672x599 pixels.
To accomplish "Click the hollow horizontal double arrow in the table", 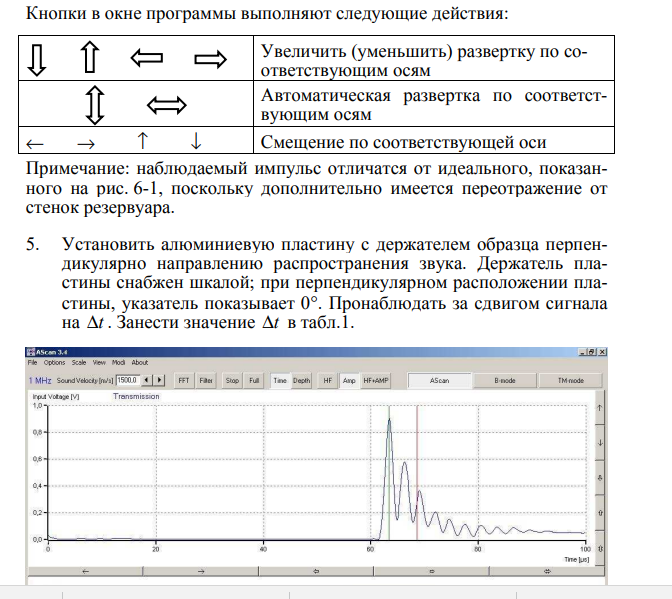I will click(167, 105).
